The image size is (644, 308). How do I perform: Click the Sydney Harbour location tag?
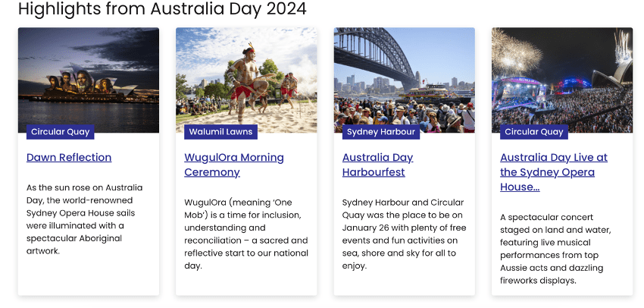tap(380, 132)
